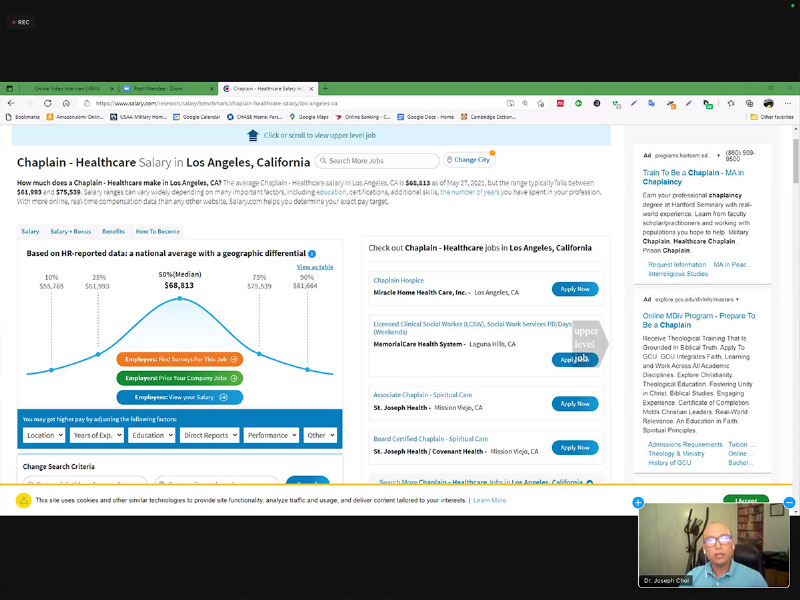Open the tab actions menu icon
800x600 pixels.
point(9,88)
